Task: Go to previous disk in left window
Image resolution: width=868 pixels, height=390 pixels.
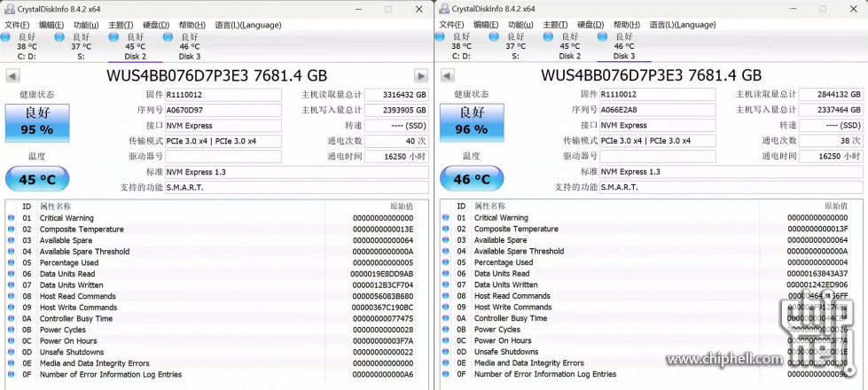Action: click(12, 76)
